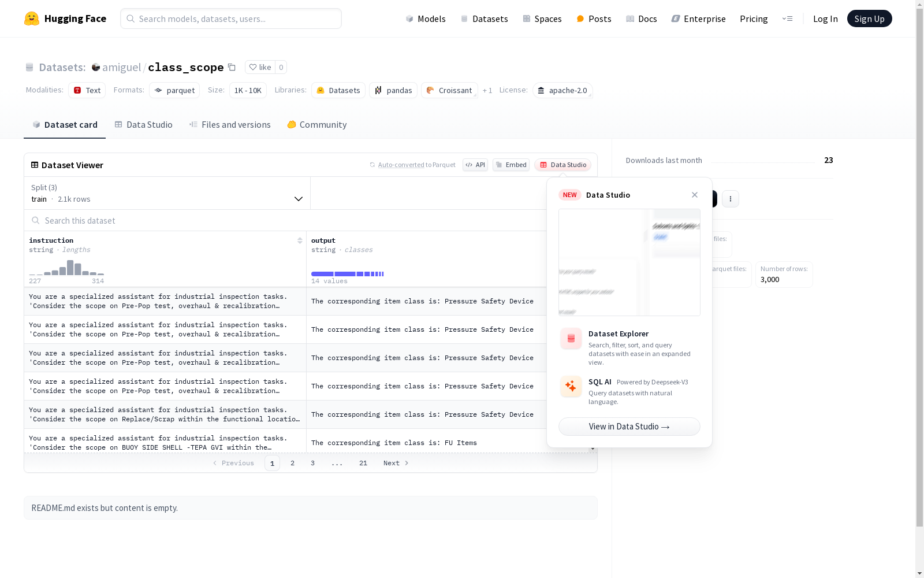Go to page 2 of the dataset
924x578 pixels.
[293, 463]
